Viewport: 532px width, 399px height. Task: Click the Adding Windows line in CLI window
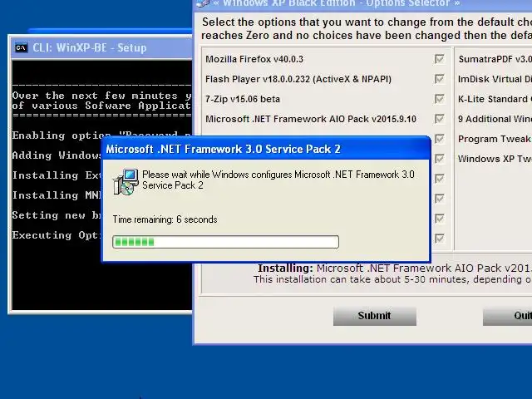(57, 155)
